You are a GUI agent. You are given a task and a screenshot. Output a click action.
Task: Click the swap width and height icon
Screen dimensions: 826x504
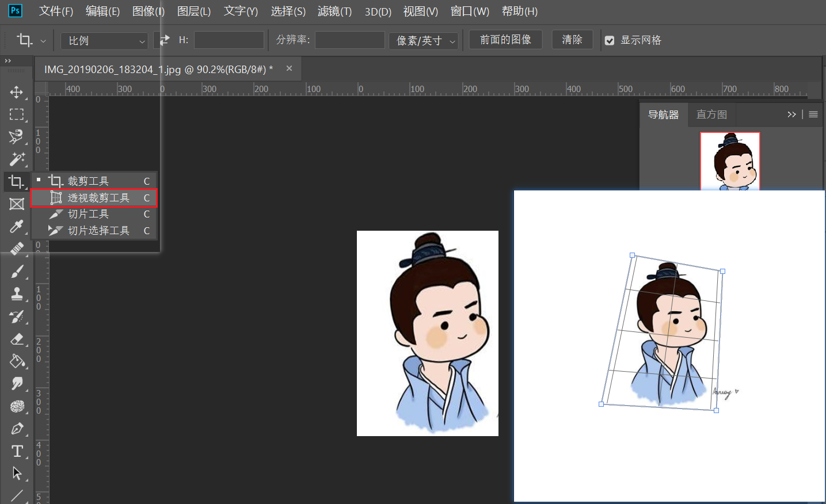point(165,40)
